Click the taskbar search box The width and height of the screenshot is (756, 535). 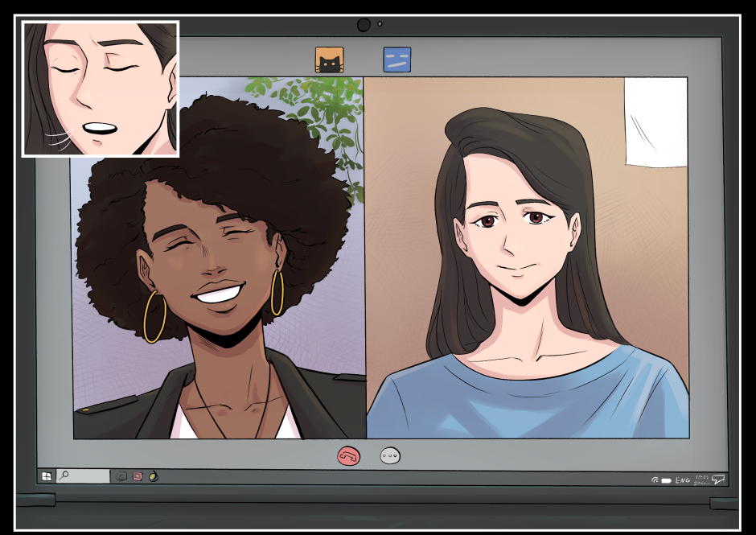coord(83,476)
